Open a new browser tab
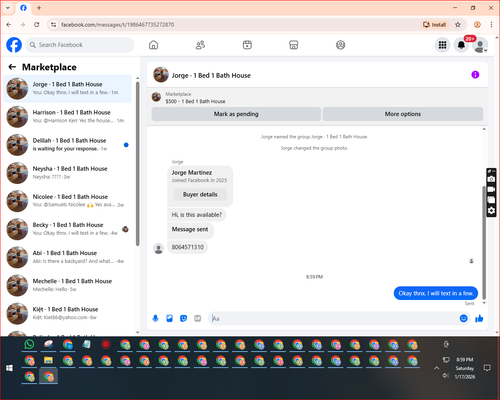 pos(39,8)
